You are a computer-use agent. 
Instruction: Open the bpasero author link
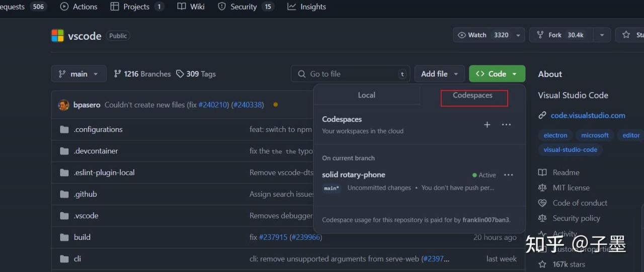click(87, 105)
